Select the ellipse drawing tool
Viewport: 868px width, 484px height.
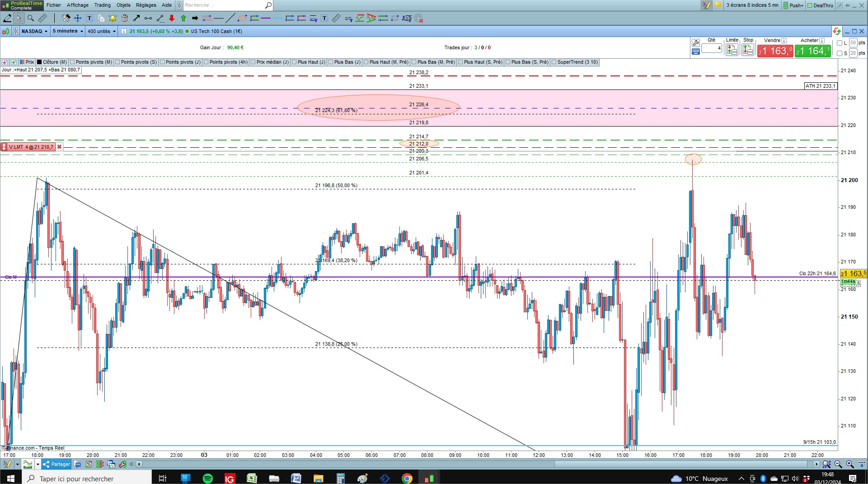pyautogui.click(x=242, y=18)
